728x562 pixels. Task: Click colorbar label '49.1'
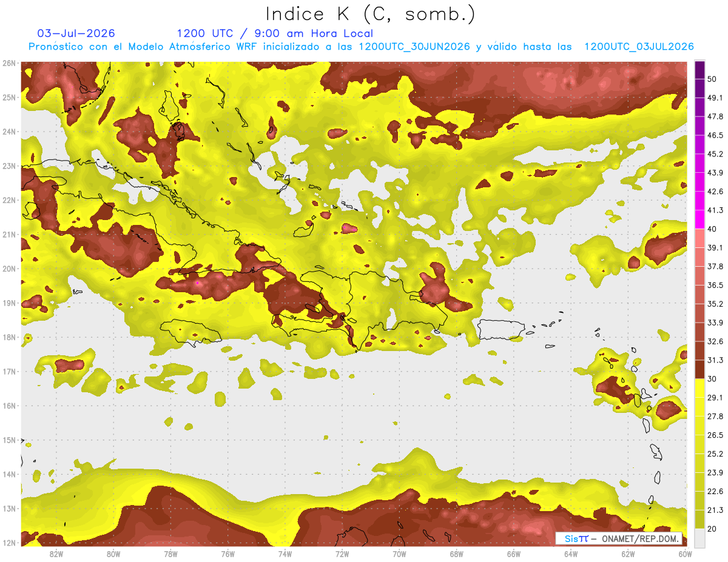(715, 97)
